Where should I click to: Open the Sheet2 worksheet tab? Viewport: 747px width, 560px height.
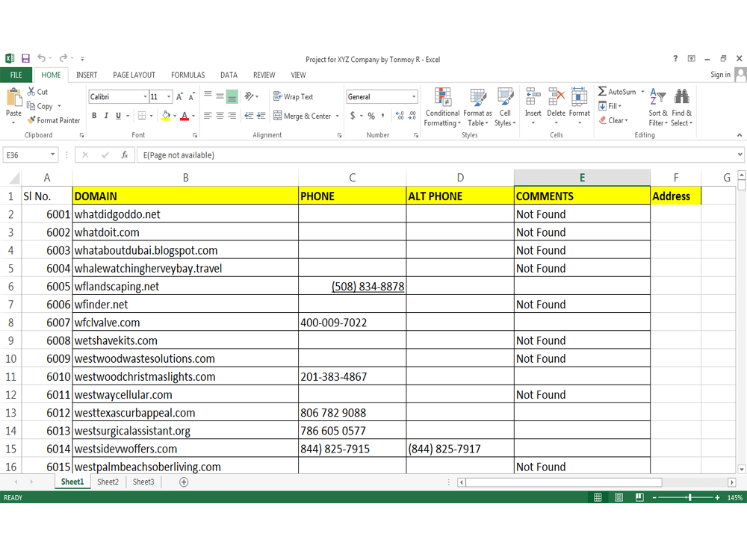108,482
